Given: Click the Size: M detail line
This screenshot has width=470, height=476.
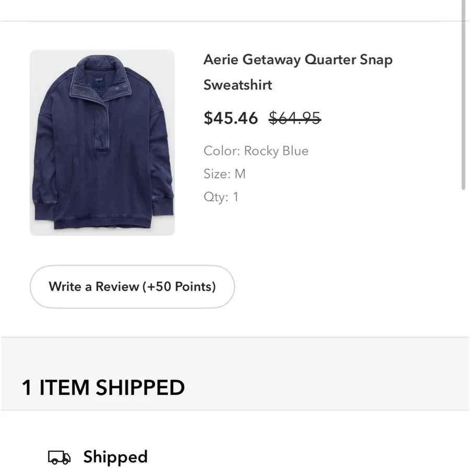Looking at the screenshot, I should point(225,174).
